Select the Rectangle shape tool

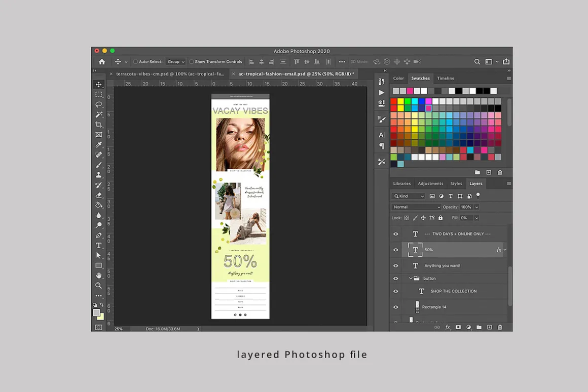point(99,265)
